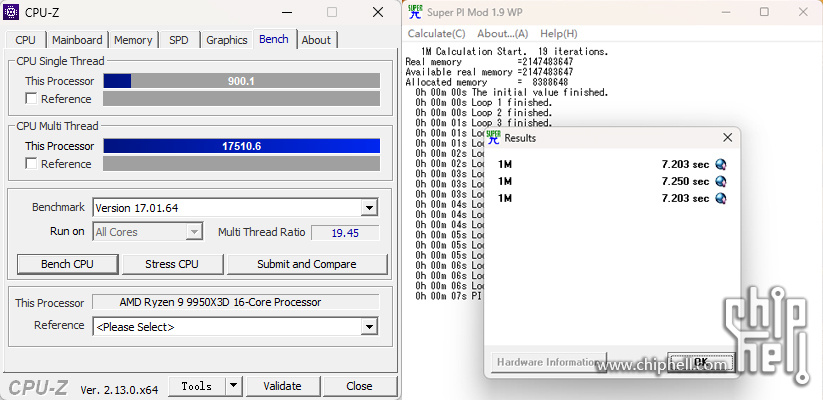Open the SPD tab
This screenshot has height=400, width=823.
179,40
